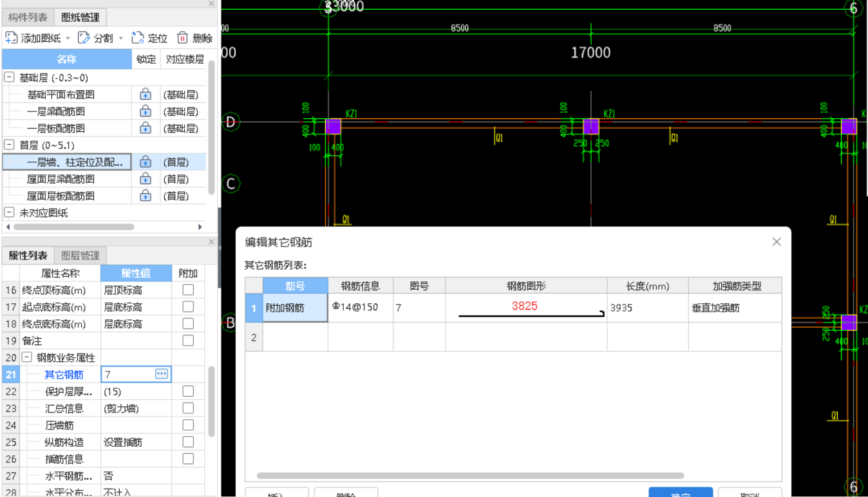This screenshot has width=868, height=497.
Task: Click the property list vertical scrollbar
Action: tap(211, 402)
